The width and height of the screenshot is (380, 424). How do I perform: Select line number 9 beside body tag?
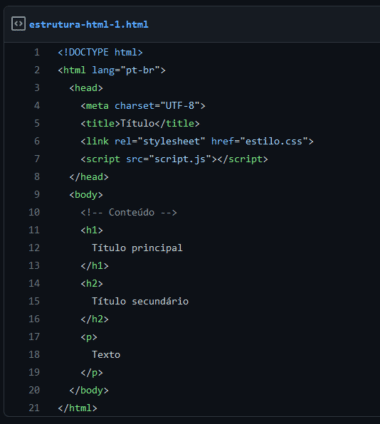[37, 194]
